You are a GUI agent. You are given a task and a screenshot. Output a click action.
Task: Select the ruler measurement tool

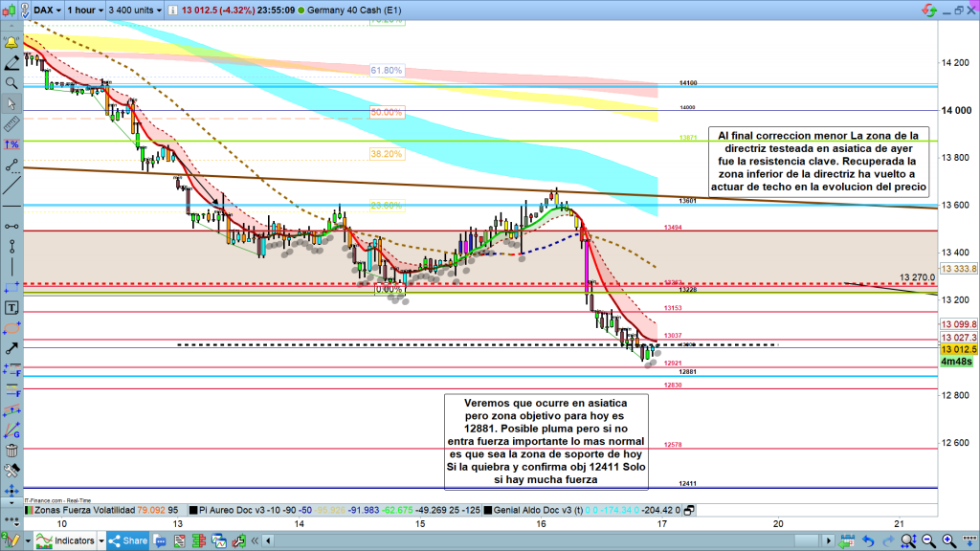pos(11,123)
